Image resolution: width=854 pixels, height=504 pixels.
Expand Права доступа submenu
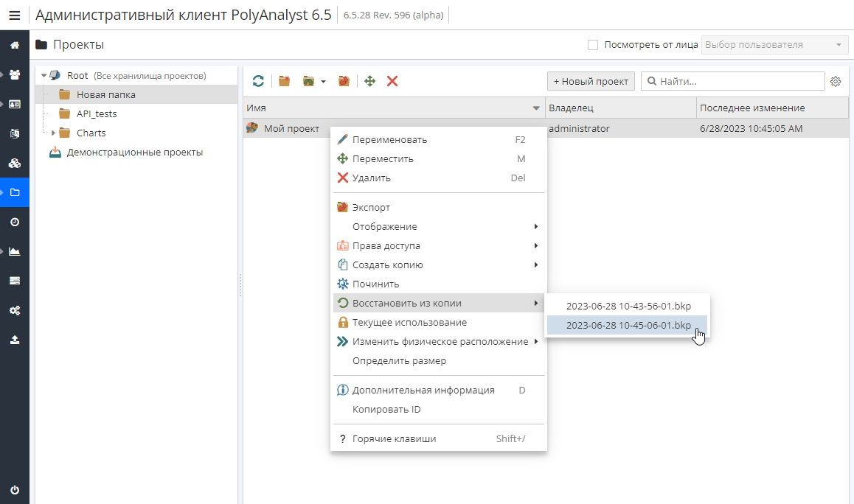[x=536, y=245]
